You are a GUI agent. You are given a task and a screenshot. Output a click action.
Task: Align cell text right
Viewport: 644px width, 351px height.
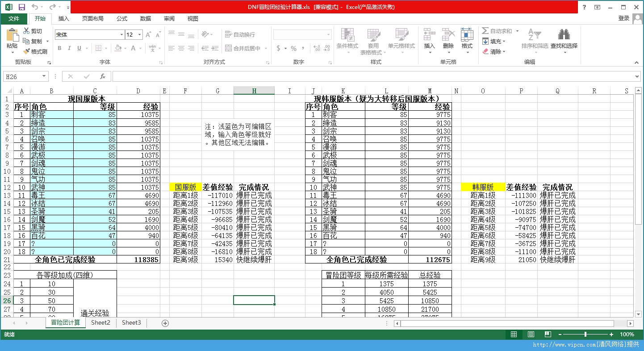point(192,48)
